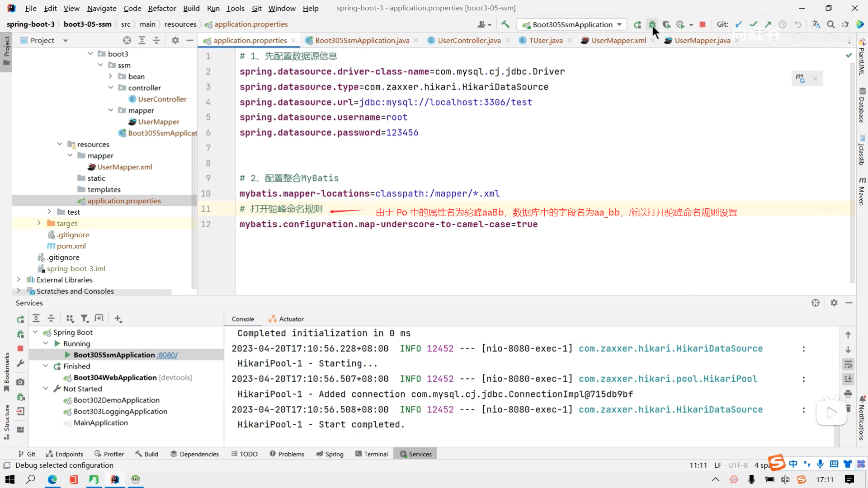868x488 pixels.
Task: Open the Refactor menu
Action: click(x=162, y=8)
